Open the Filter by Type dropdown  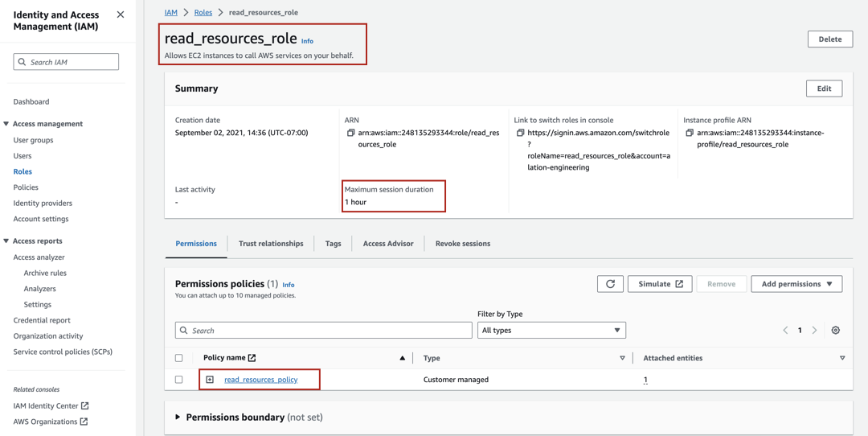(551, 330)
